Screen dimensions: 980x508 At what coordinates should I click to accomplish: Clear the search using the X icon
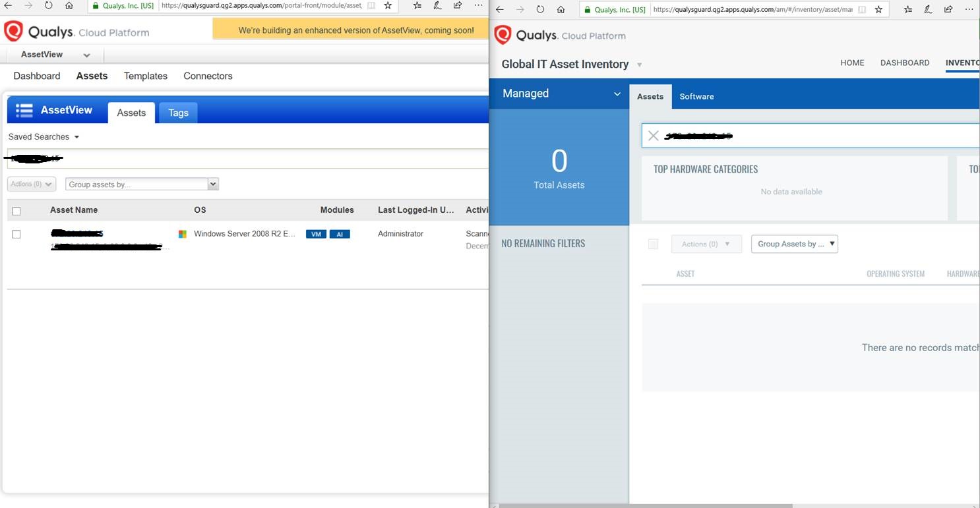[654, 136]
